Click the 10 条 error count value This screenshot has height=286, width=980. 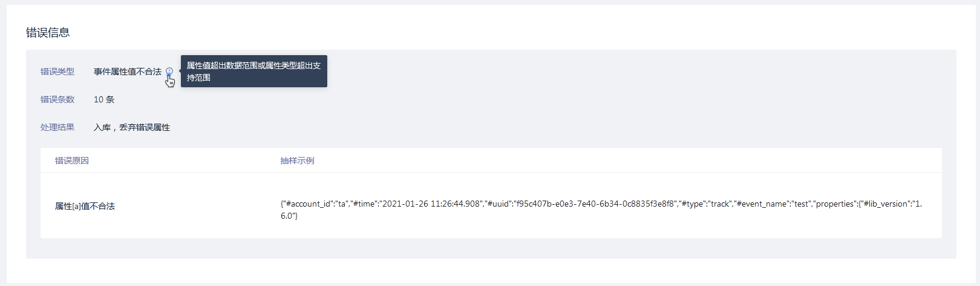[x=104, y=99]
